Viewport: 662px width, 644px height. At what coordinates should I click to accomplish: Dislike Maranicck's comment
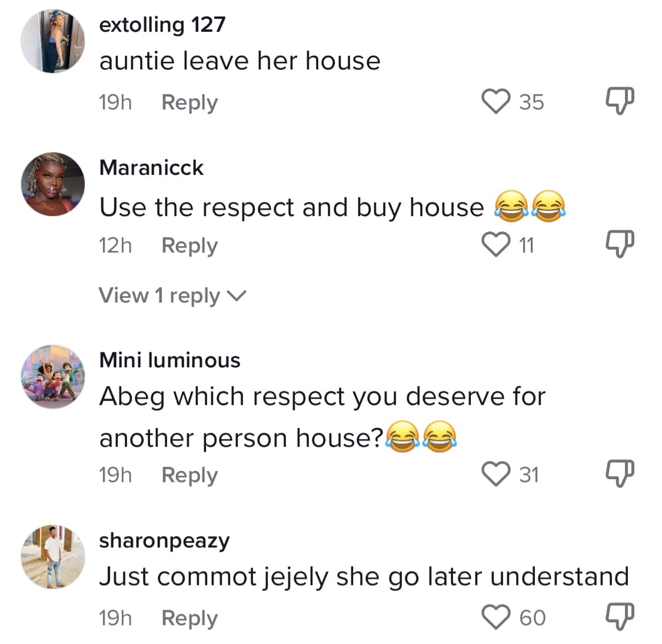[x=620, y=244]
